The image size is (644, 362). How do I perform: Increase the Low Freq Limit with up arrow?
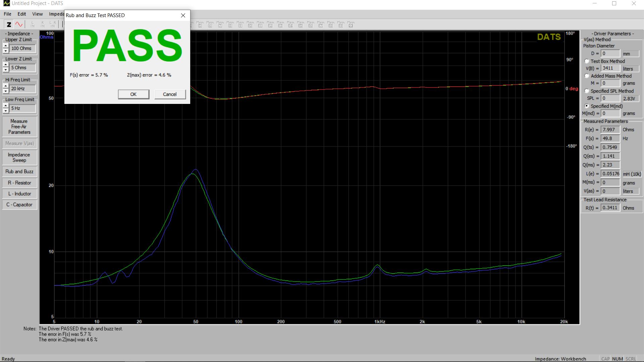pyautogui.click(x=6, y=106)
